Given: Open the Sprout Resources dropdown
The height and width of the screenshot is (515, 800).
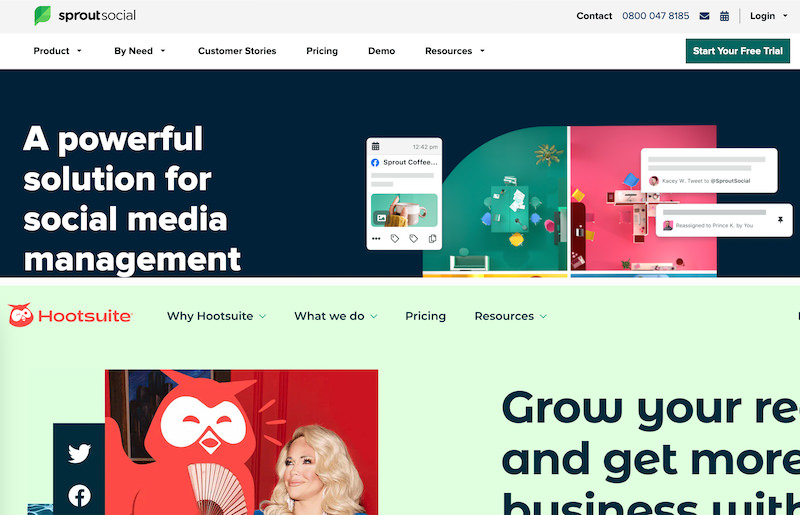Looking at the screenshot, I should pyautogui.click(x=455, y=51).
